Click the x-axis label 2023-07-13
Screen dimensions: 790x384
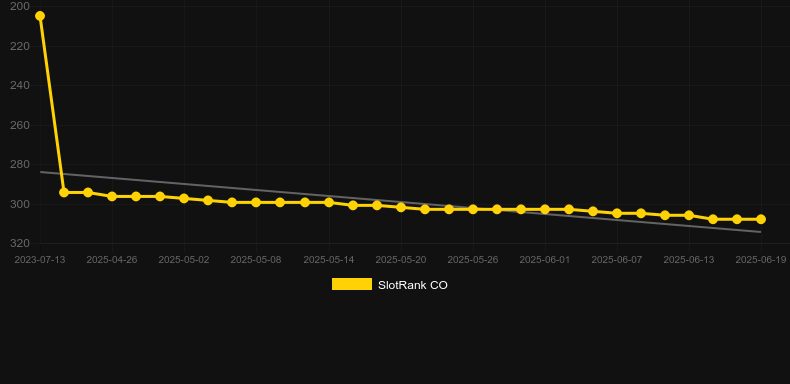pyautogui.click(x=40, y=260)
